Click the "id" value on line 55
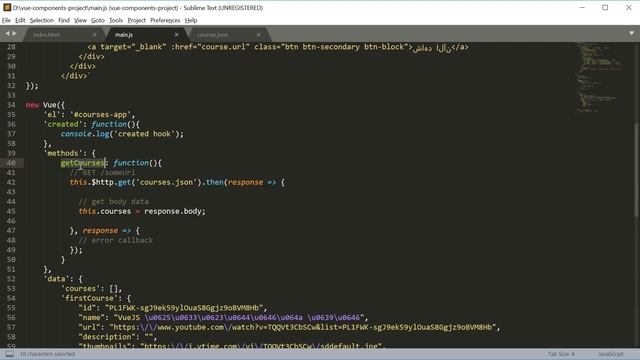Viewport: 640px width, 360px height. point(184,308)
